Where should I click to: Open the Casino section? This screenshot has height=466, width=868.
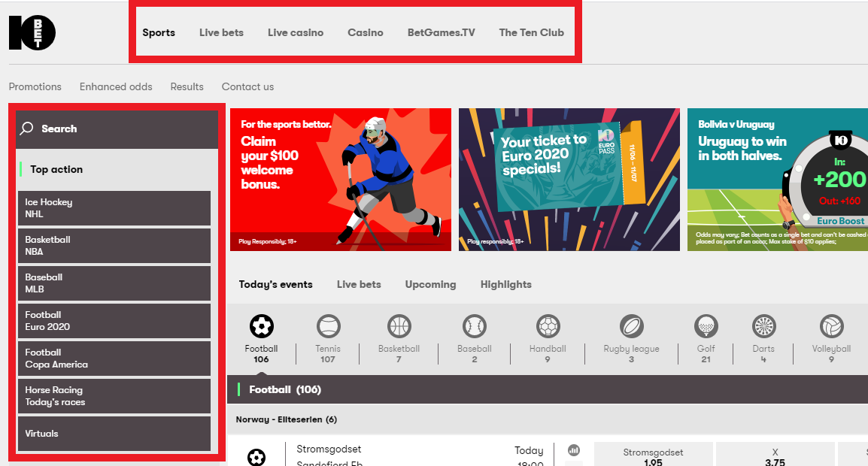point(366,32)
